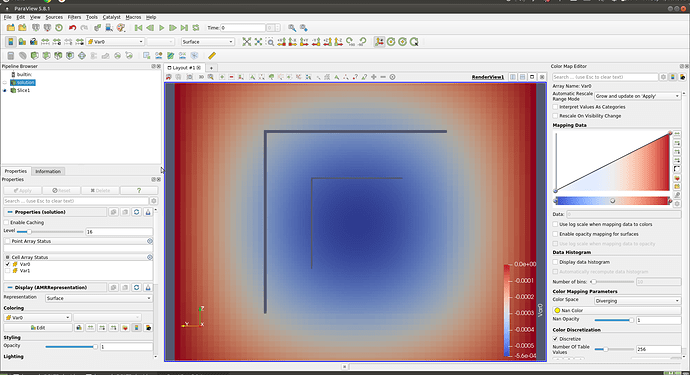Click the Undo icon in toolbar
Image resolution: width=690 pixels, height=375 pixels.
click(73, 28)
